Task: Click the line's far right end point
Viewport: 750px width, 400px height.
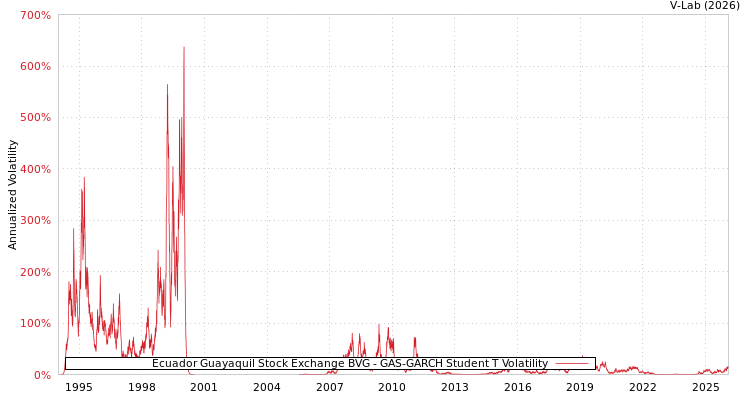Action: tap(727, 367)
